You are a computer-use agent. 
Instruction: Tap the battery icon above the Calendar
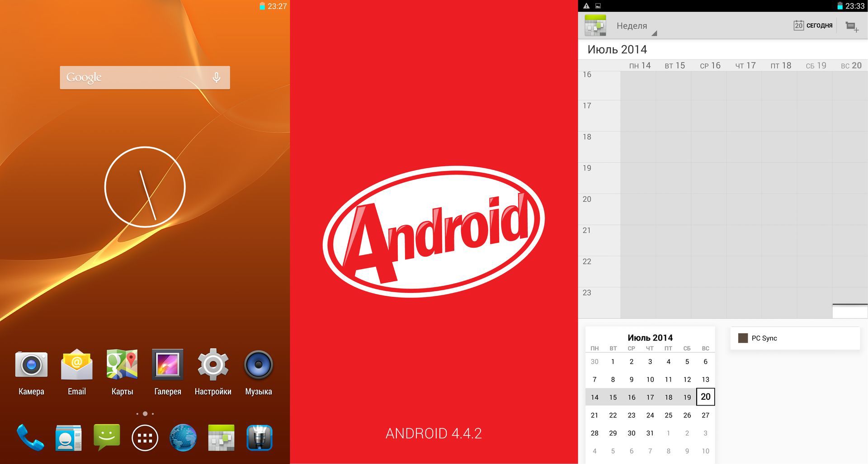pyautogui.click(x=840, y=6)
